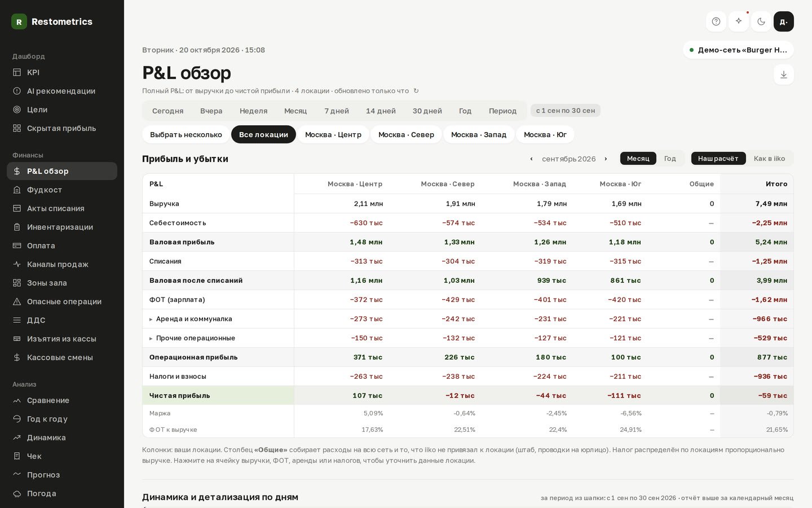Open the sparkle AI assistant icon
Screen dimensions: 812x508
click(x=739, y=21)
